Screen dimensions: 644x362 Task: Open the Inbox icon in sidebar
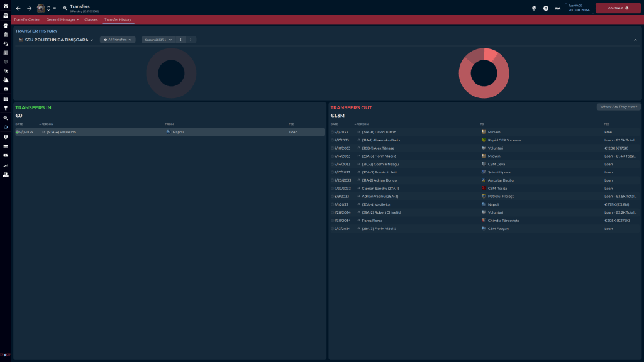[x=6, y=16]
